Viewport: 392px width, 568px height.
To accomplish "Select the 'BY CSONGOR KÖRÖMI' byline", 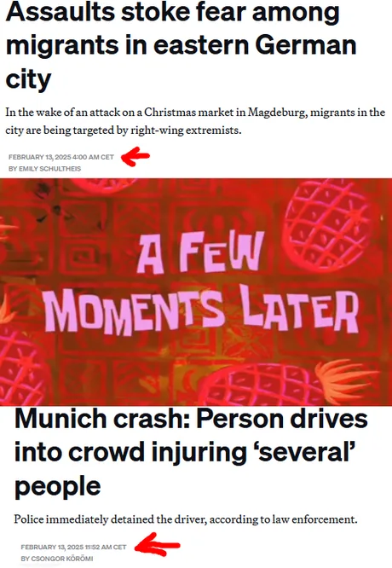I will coord(57,559).
